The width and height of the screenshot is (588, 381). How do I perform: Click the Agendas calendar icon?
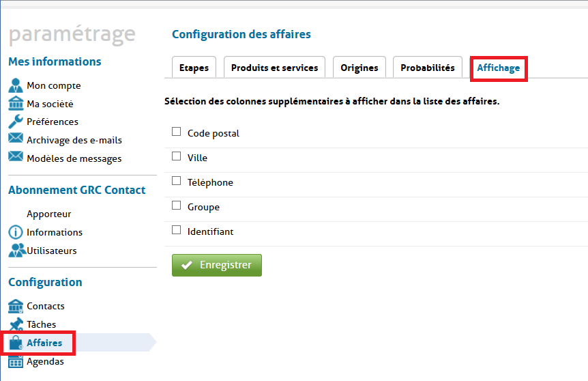pos(16,361)
